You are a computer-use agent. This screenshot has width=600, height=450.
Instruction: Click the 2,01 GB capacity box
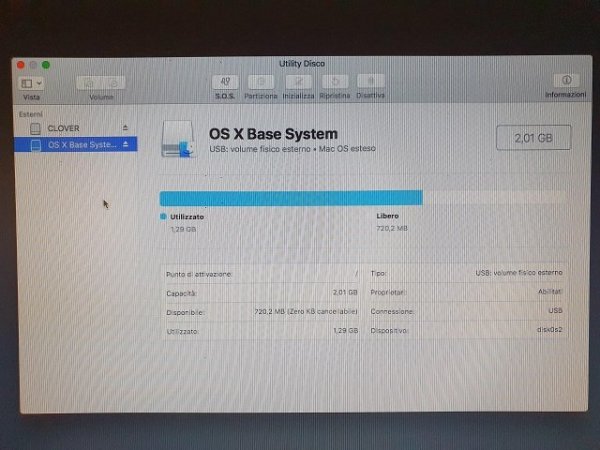click(533, 138)
